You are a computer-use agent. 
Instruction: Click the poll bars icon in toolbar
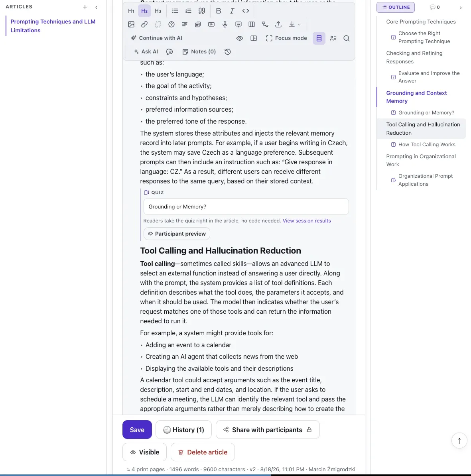click(184, 24)
